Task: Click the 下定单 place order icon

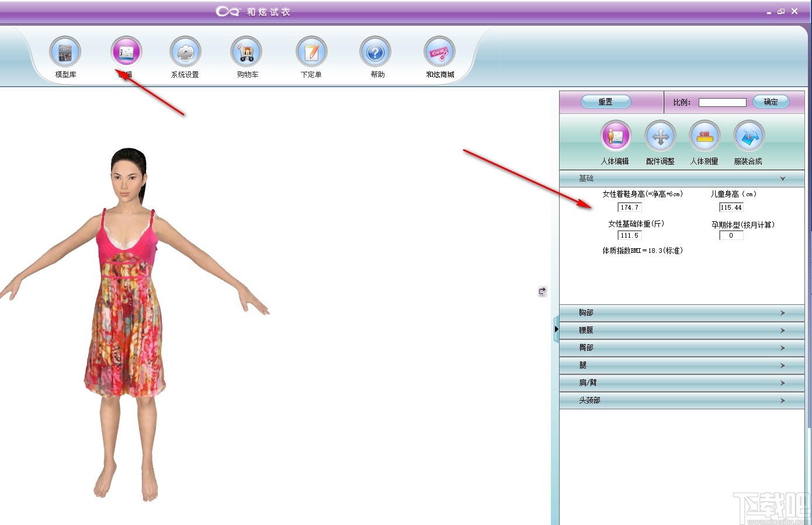Action: pyautogui.click(x=311, y=53)
